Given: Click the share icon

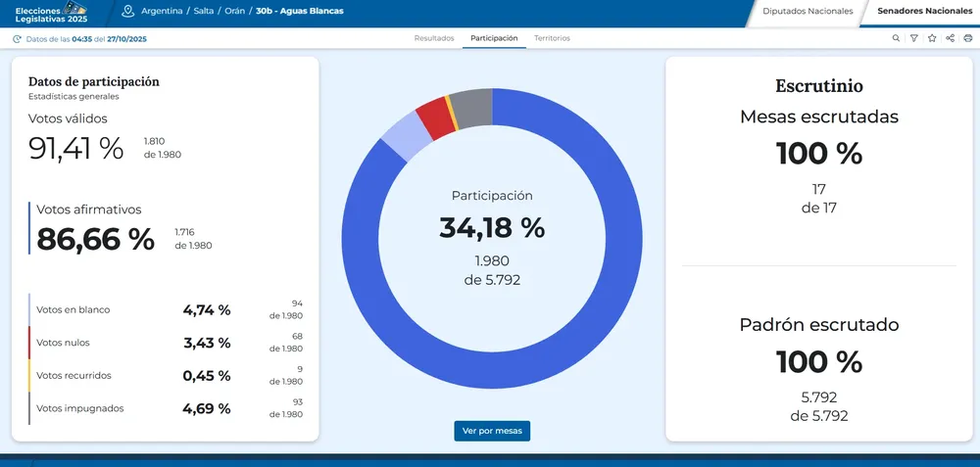Looking at the screenshot, I should pos(951,38).
